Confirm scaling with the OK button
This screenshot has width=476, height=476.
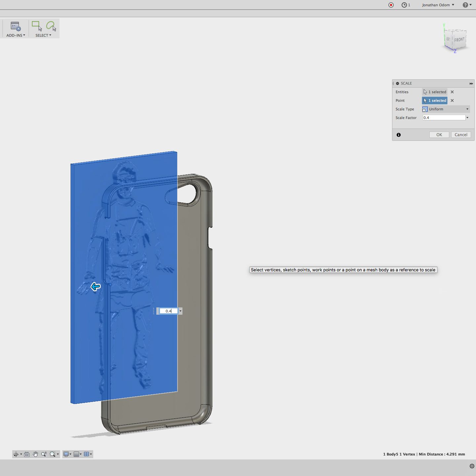439,135
